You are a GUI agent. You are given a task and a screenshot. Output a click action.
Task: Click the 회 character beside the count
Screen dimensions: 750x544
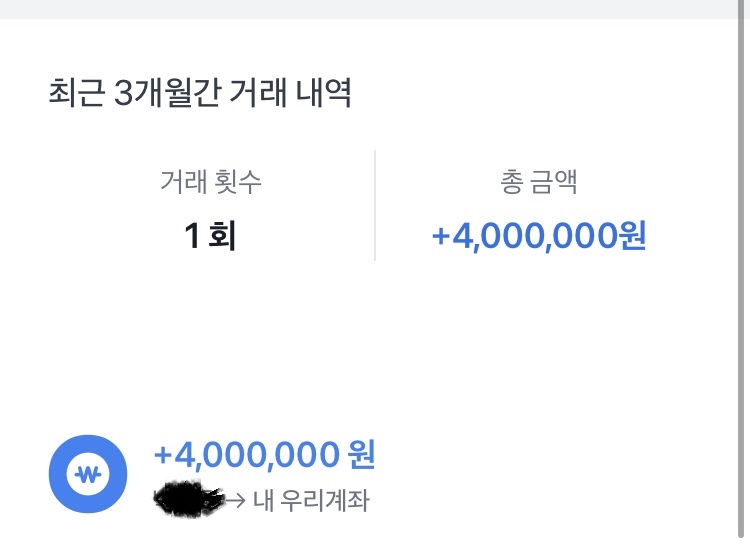(221, 237)
